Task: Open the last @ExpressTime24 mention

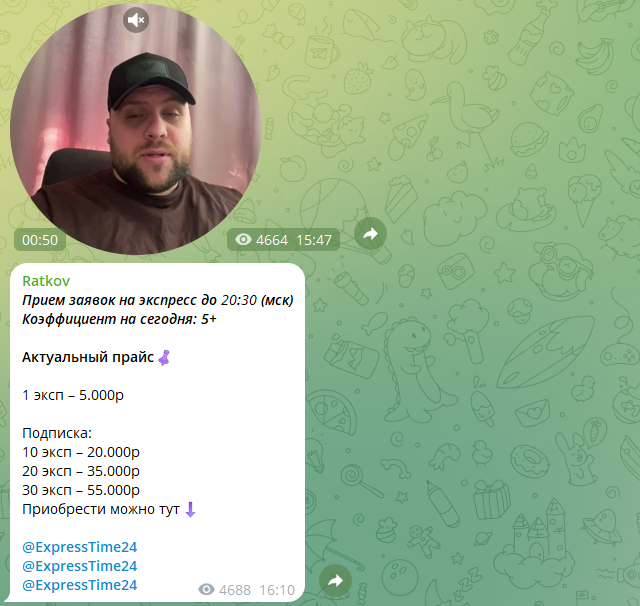Action: 80,585
